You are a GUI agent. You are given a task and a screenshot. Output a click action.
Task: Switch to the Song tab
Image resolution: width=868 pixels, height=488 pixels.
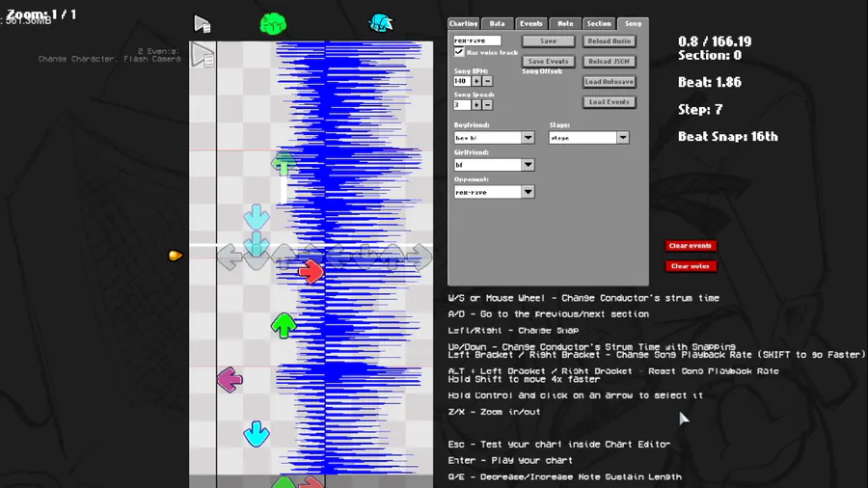[633, 23]
